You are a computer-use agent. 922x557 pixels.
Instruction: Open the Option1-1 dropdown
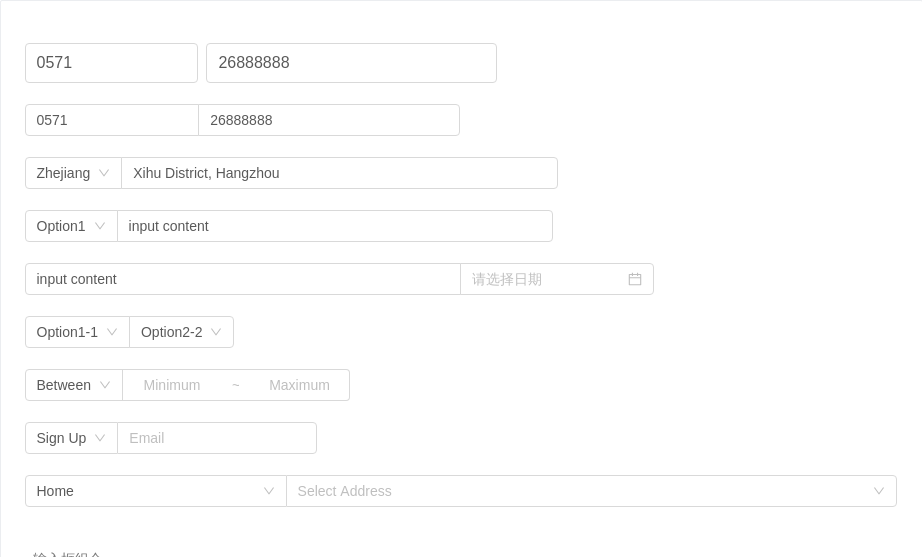pyautogui.click(x=78, y=332)
